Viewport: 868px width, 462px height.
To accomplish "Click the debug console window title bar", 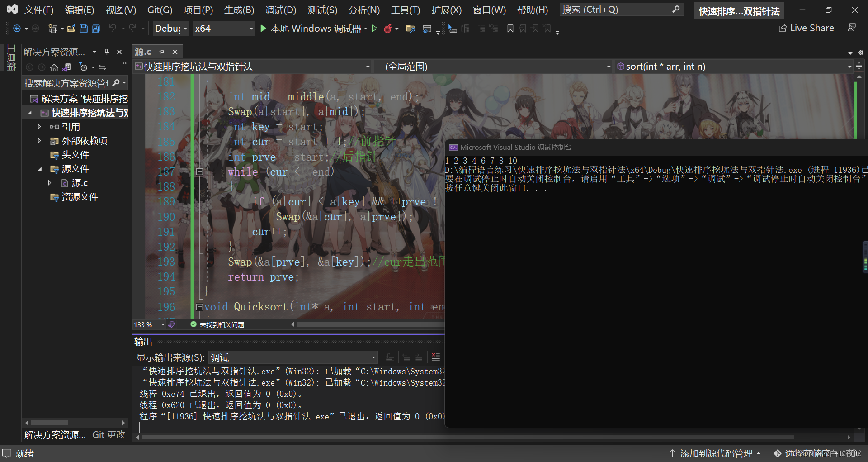I will pyautogui.click(x=656, y=148).
